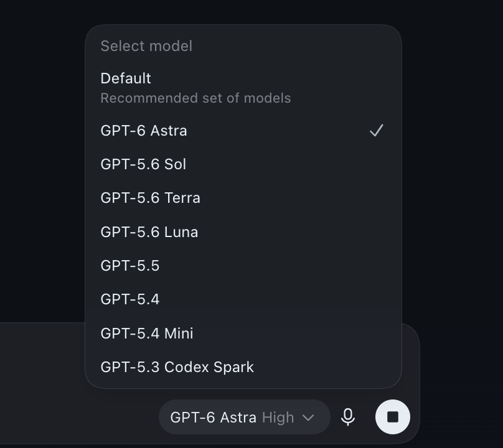Collapse the GPT-6 Astra model selector pill
503x448 pixels.
point(245,417)
